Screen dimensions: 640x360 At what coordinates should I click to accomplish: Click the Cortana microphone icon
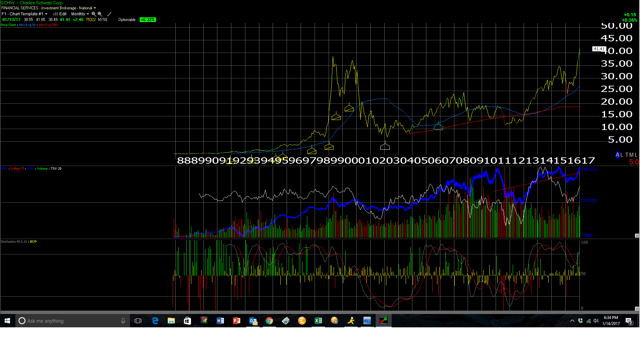click(123, 321)
